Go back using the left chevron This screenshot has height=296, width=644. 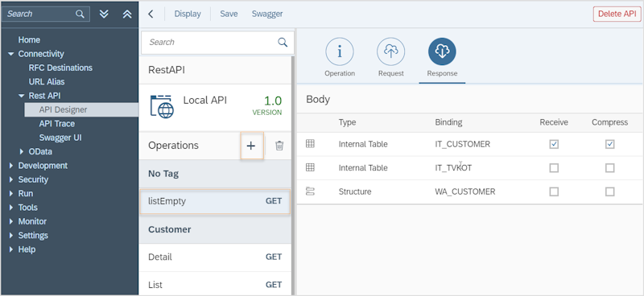click(151, 14)
